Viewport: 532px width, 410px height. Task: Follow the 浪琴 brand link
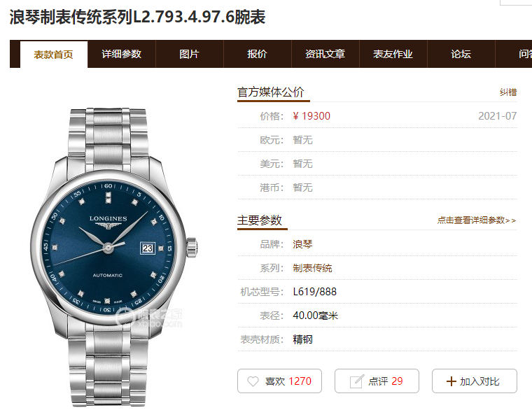302,244
